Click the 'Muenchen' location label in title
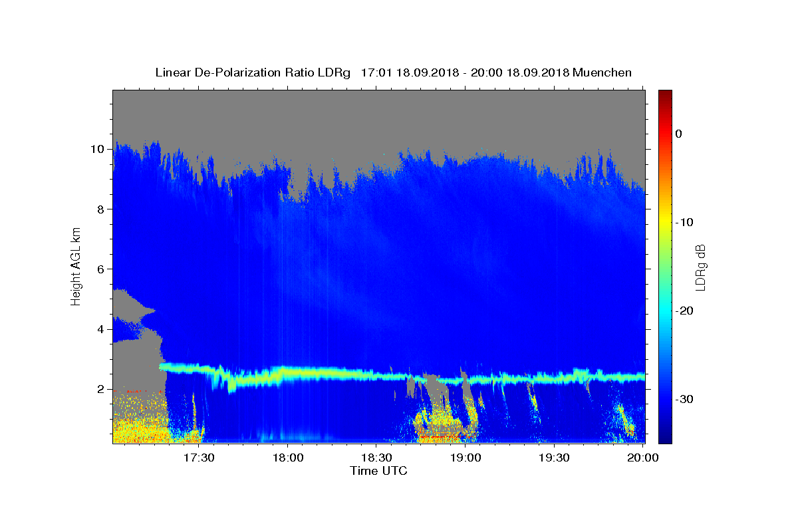This screenshot has width=798, height=532. point(602,72)
